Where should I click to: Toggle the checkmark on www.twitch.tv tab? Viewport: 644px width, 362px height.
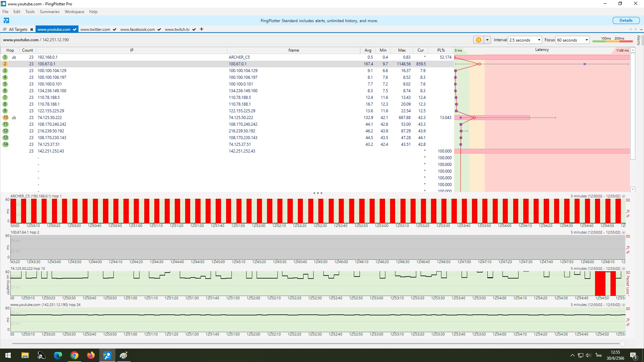tap(194, 29)
